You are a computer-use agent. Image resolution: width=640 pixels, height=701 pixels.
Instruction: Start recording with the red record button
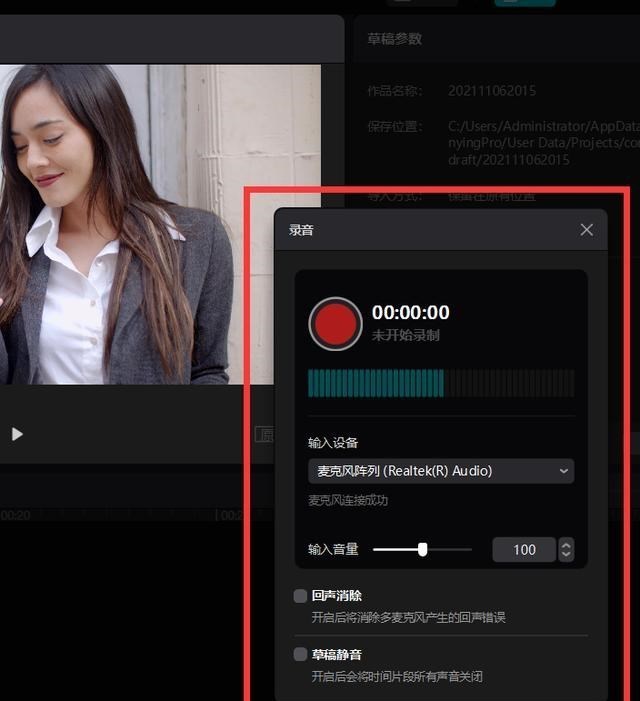335,324
